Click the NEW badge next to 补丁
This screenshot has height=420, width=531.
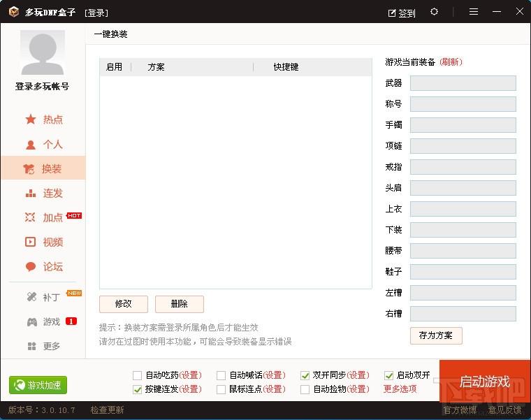tap(74, 293)
